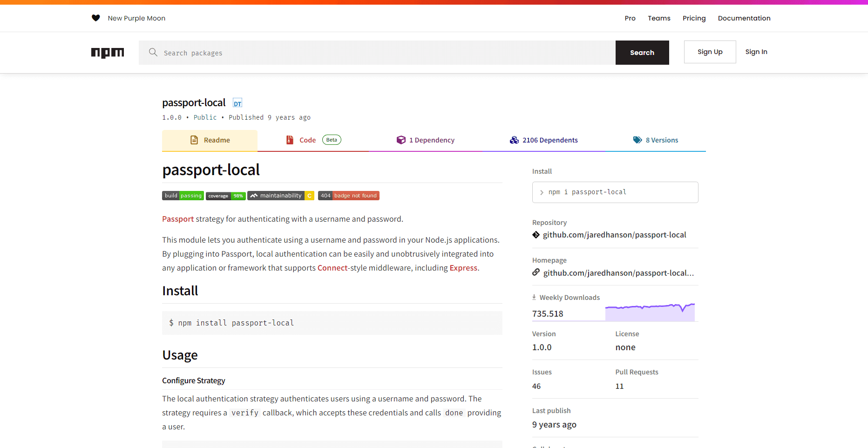868x448 pixels.
Task: Click the Usage heading
Action: click(180, 355)
